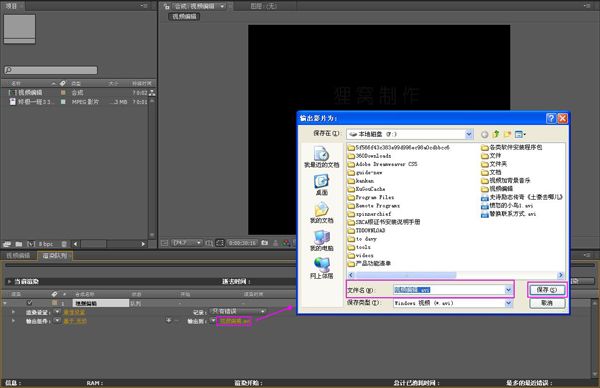Click the 文件名 filename input field
This screenshot has height=388, width=600.
[x=449, y=290]
